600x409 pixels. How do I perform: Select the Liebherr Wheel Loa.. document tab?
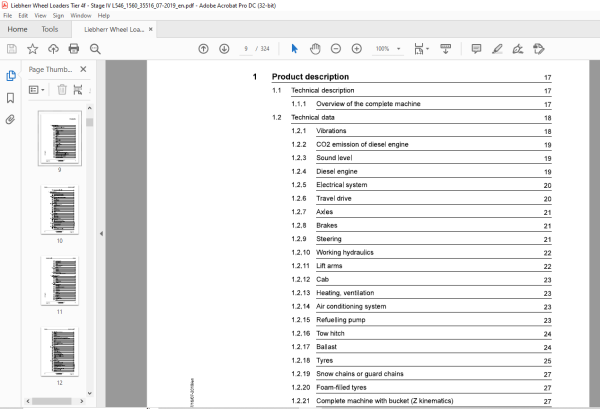[114, 29]
